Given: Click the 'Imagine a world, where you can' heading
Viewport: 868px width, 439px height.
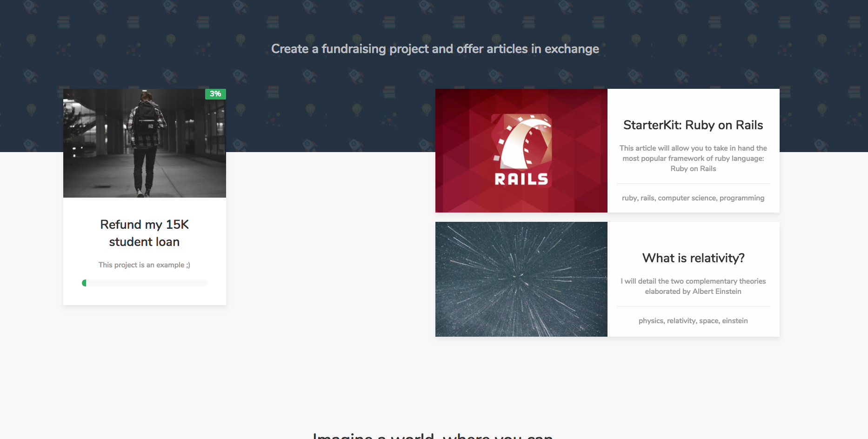Looking at the screenshot, I should [433, 435].
